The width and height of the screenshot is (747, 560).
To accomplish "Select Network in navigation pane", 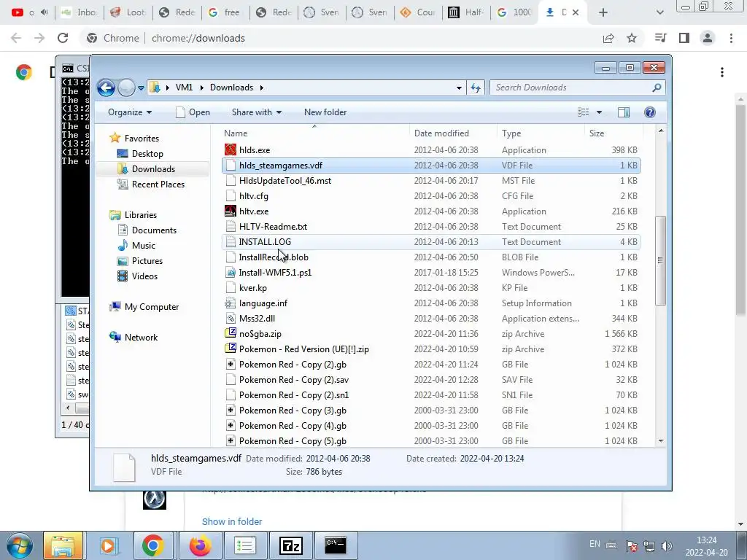I will [x=141, y=338].
